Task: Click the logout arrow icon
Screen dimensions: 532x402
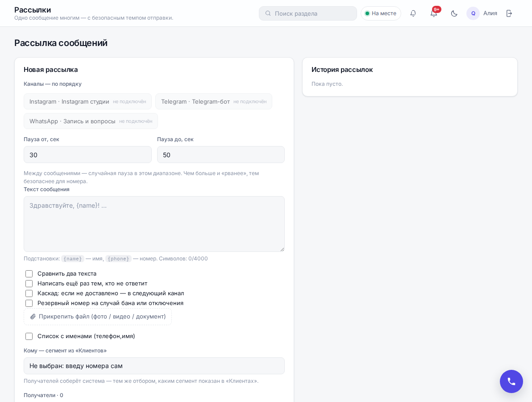Action: tap(509, 13)
